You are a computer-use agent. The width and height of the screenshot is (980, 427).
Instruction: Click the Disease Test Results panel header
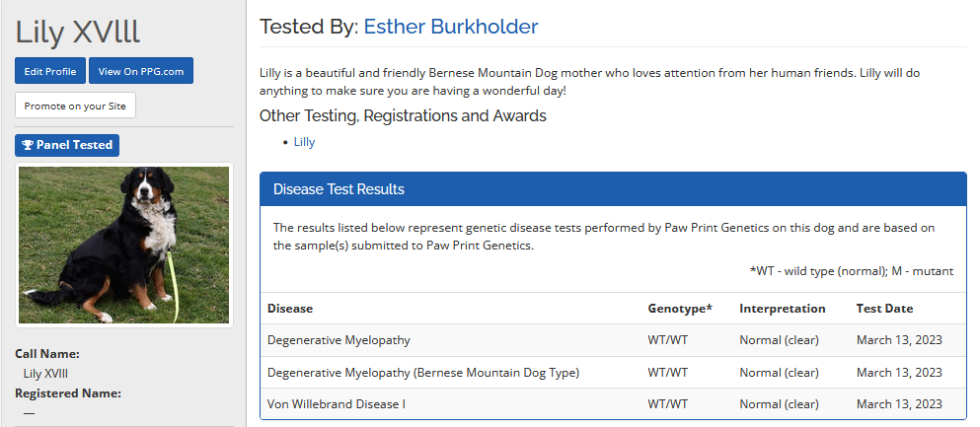click(x=339, y=189)
